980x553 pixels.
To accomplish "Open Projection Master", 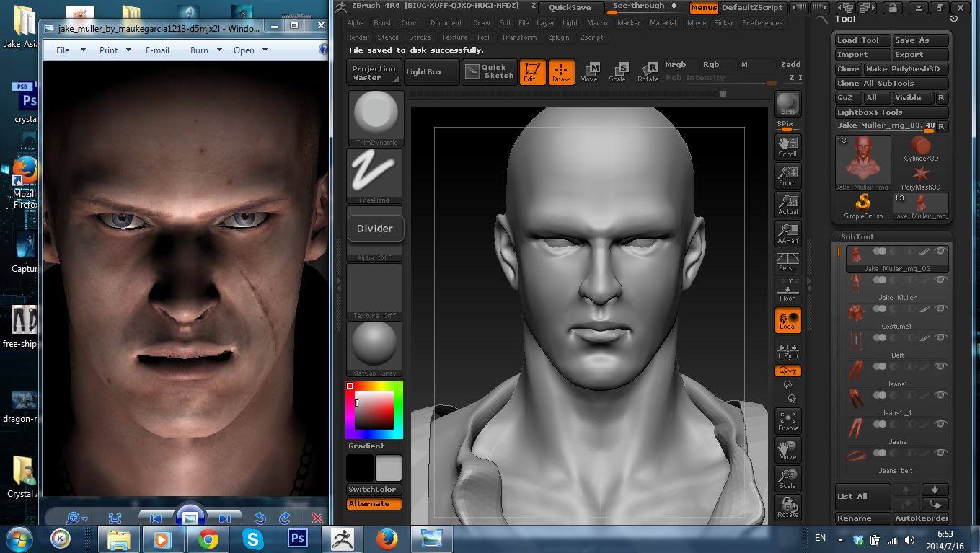I will [374, 73].
